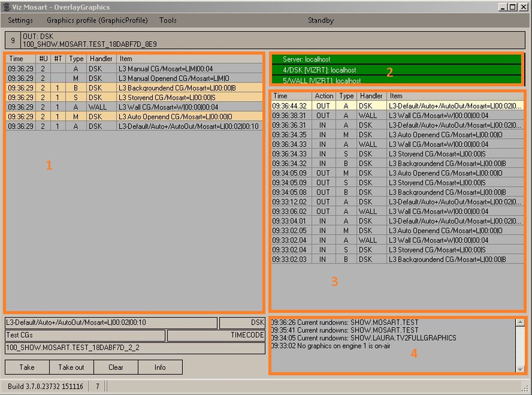Click the Test CGs text field
Screen dimensions: 532x395
tap(85, 335)
